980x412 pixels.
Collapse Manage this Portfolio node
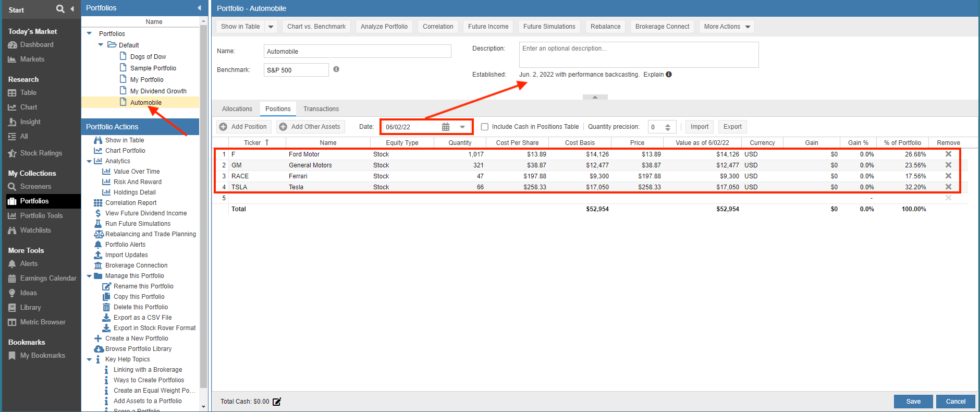(89, 276)
